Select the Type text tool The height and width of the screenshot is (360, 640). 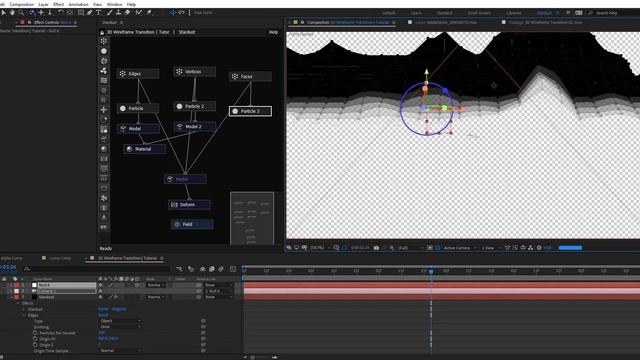(99, 13)
